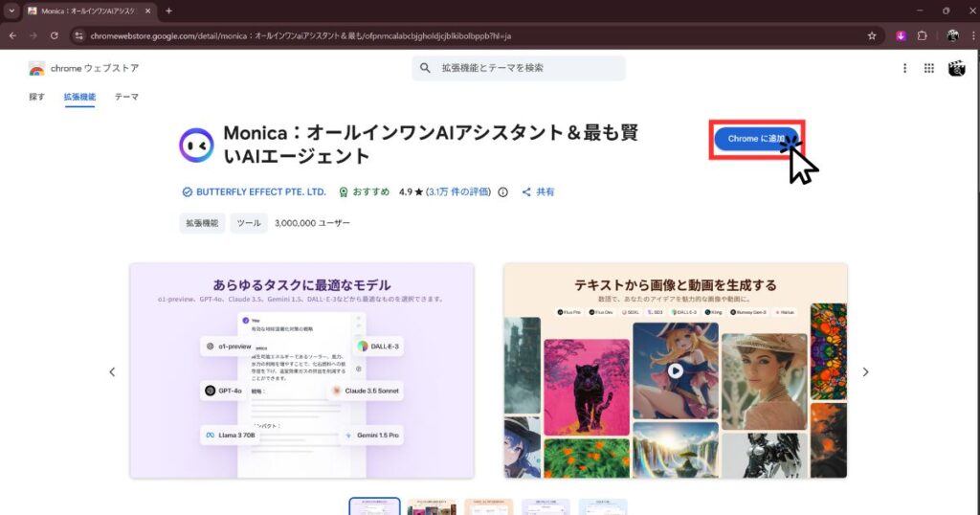Open the Google apps grid icon

[928, 68]
